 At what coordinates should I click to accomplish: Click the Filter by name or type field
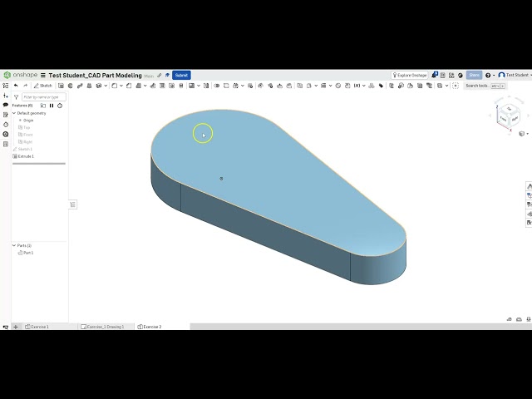point(44,96)
